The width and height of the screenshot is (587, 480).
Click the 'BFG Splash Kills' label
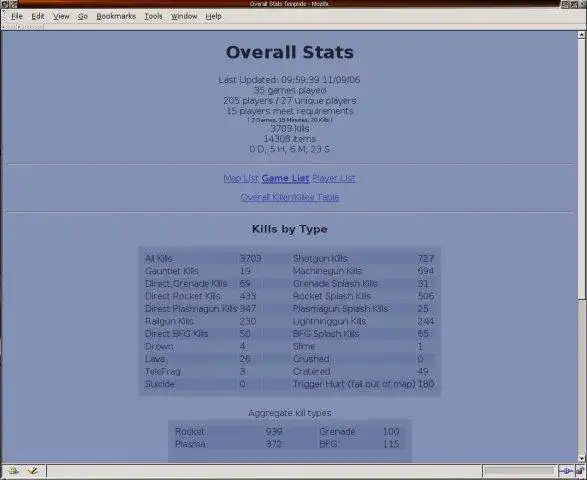click(x=326, y=334)
